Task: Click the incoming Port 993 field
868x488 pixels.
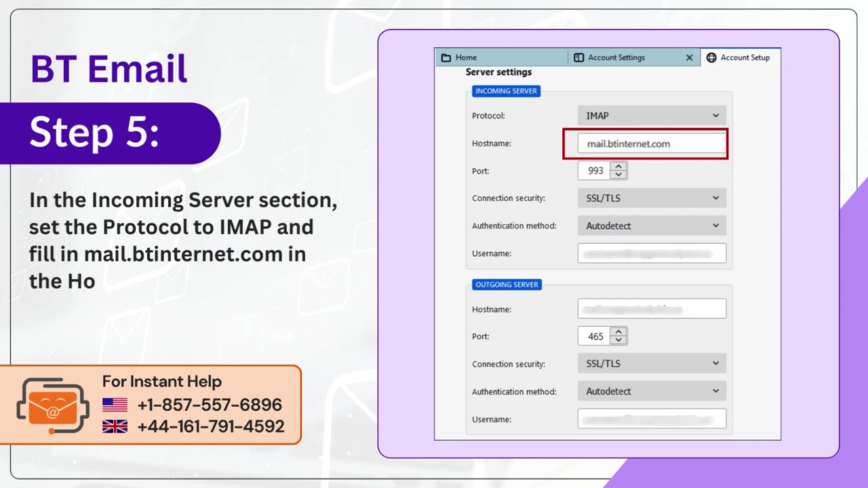Action: (594, 171)
